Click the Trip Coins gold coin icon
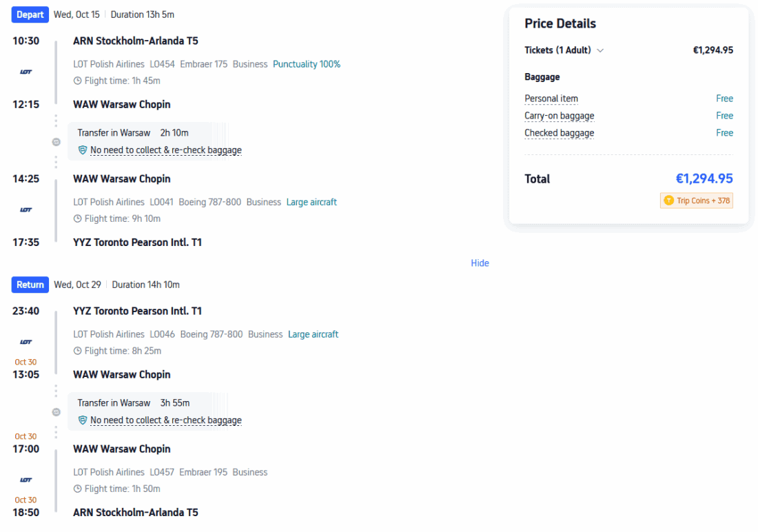This screenshot has width=758, height=532. [668, 201]
